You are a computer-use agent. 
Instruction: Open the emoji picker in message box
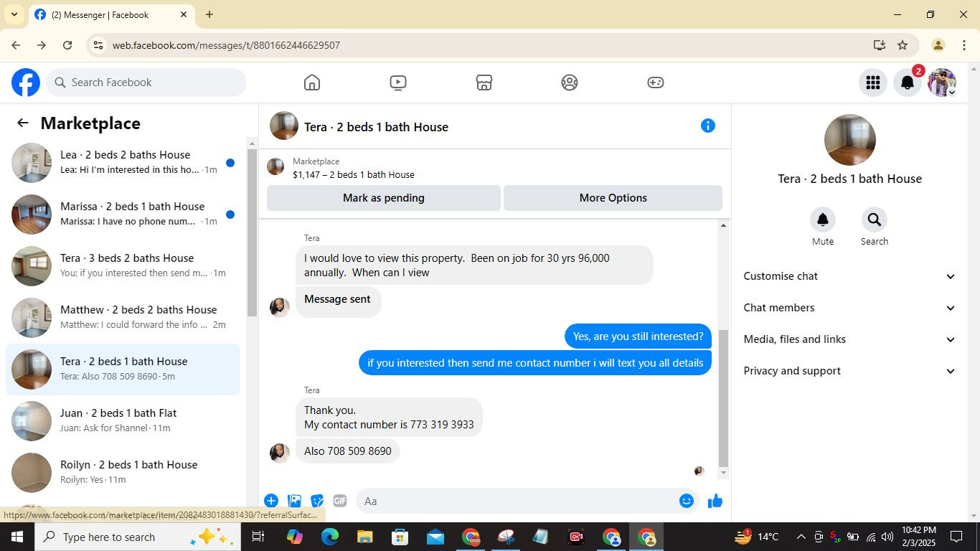(x=687, y=501)
